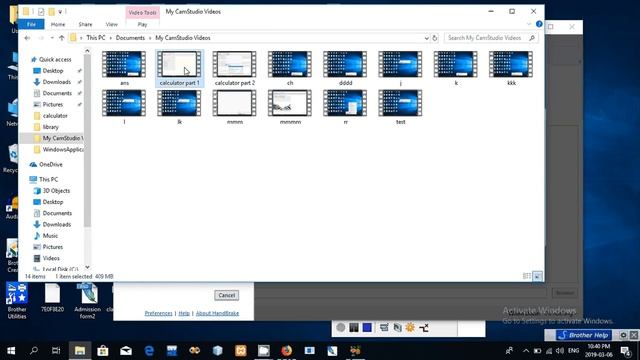The width and height of the screenshot is (640, 360).
Task: Click chevron between This PC and Documents
Action: pyautogui.click(x=111, y=38)
